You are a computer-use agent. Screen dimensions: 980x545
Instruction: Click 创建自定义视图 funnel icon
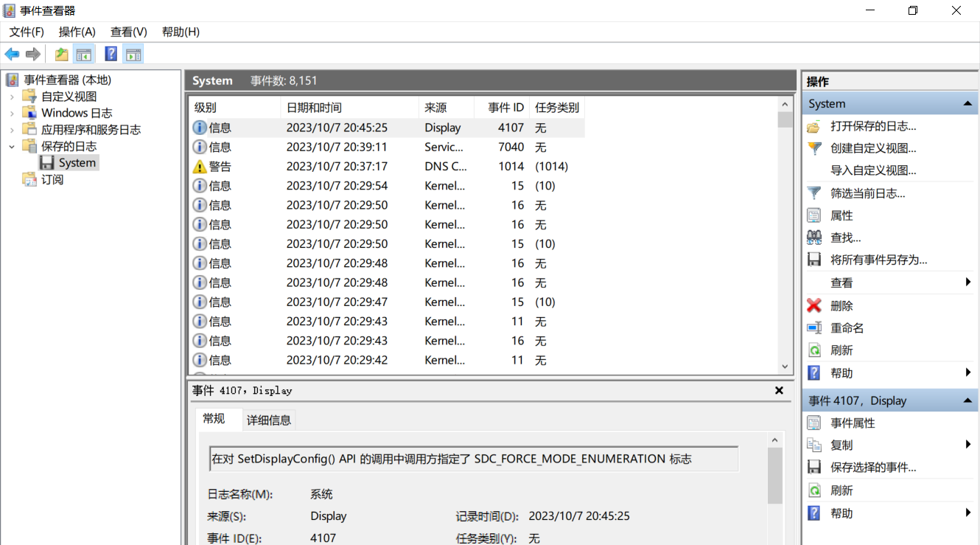pyautogui.click(x=814, y=148)
